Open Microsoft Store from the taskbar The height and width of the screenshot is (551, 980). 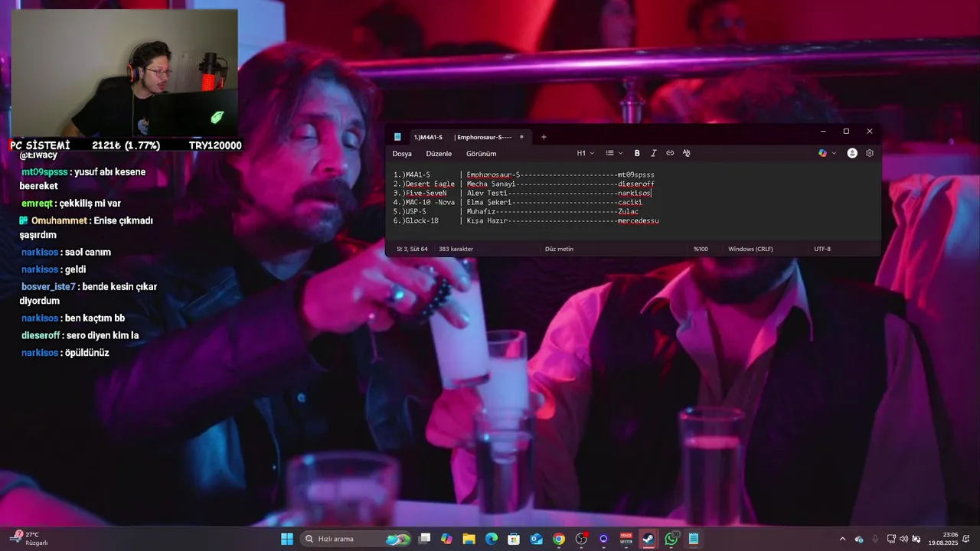coord(514,539)
